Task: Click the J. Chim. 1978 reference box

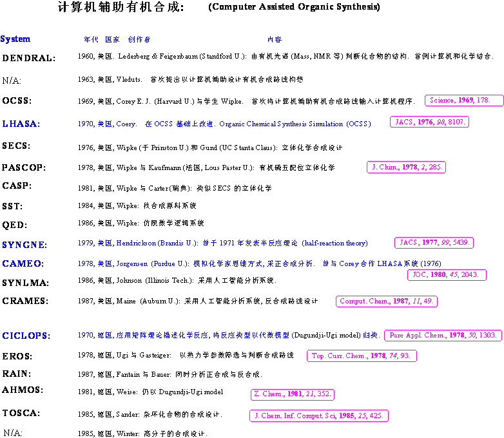Action: pos(406,167)
